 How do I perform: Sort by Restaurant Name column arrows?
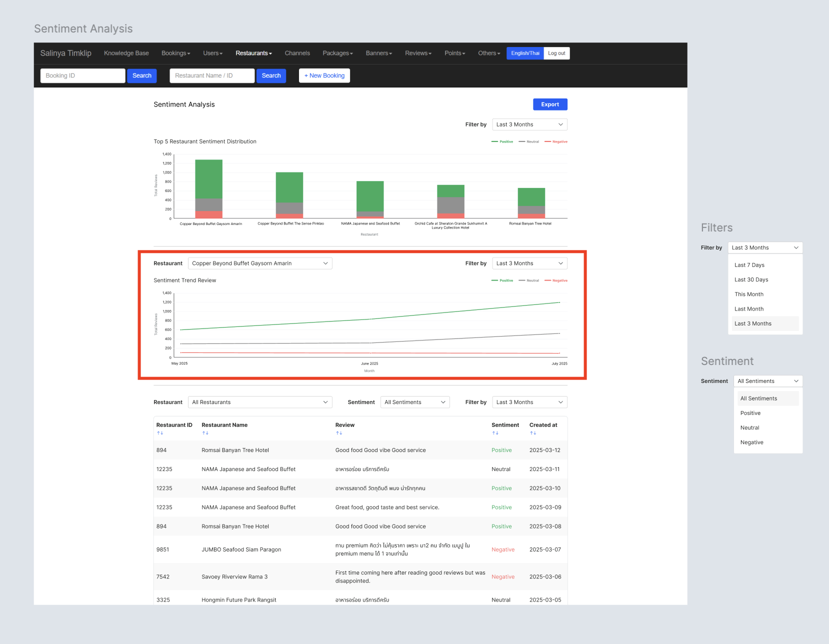pos(205,433)
